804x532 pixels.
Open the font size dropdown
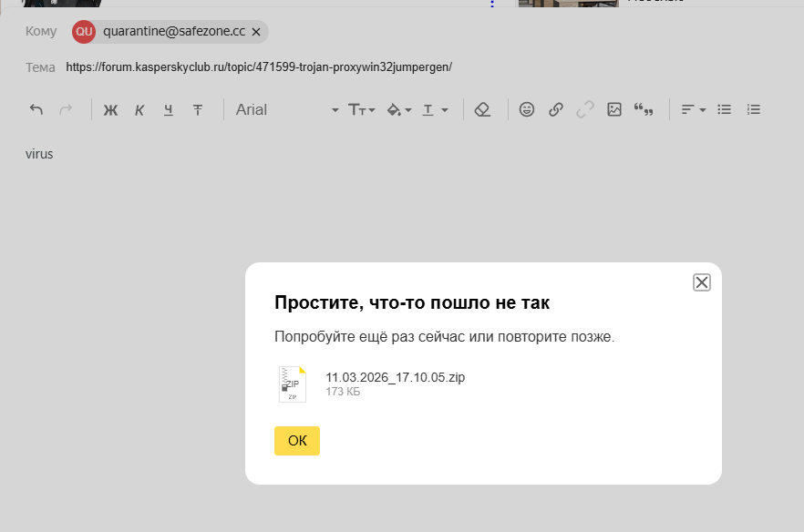pos(362,109)
